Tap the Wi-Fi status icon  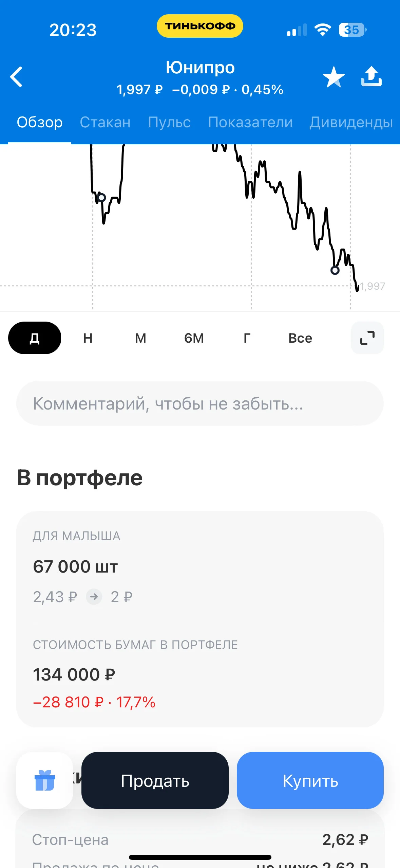click(x=323, y=30)
